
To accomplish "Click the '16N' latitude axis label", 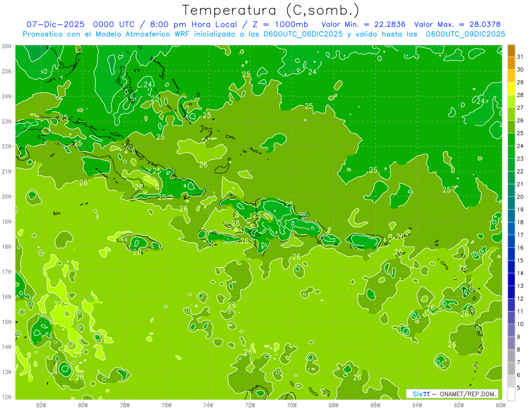I will tap(6, 297).
